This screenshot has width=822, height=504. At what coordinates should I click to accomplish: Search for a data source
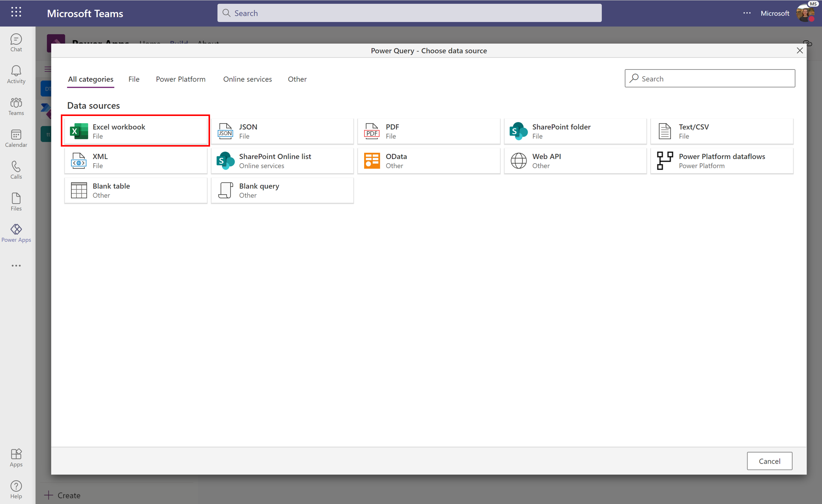(711, 78)
